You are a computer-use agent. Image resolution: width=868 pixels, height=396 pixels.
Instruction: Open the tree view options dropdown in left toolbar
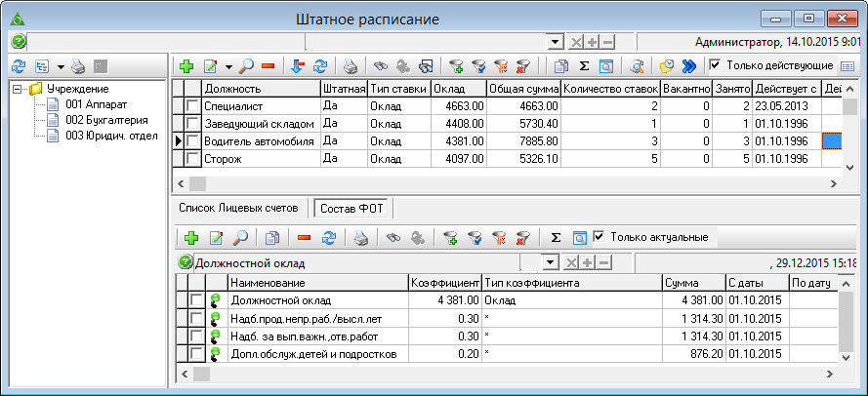(60, 67)
